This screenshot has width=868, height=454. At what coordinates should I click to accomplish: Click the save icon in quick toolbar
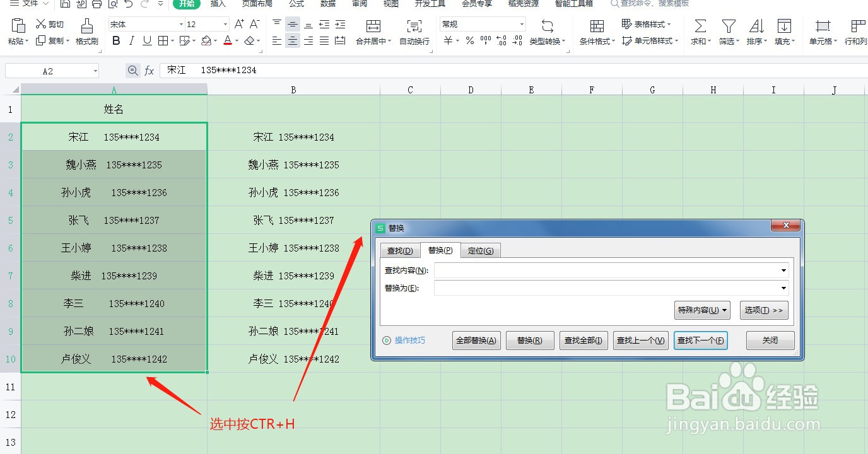(x=66, y=4)
